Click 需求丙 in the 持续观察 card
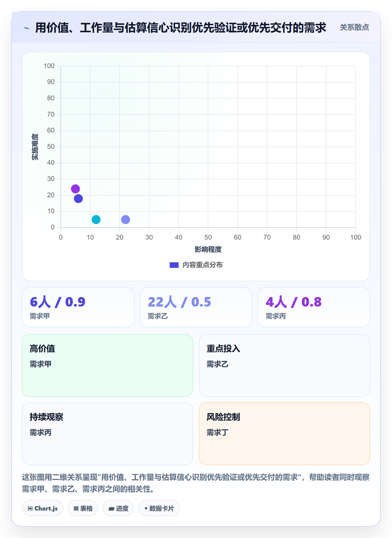The height and width of the screenshot is (538, 392). [41, 432]
